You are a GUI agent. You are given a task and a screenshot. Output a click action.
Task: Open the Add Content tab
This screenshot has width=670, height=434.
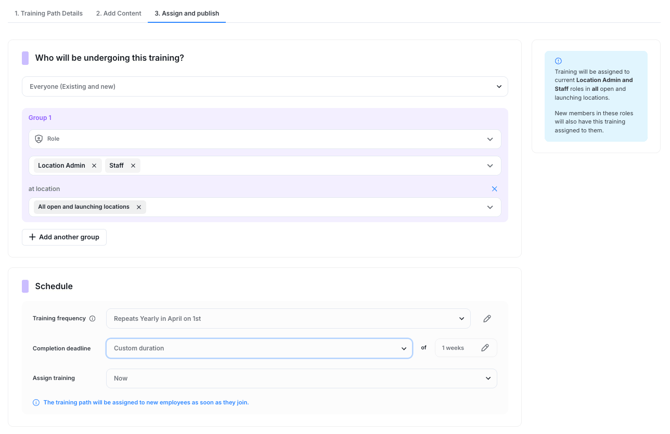click(x=118, y=13)
